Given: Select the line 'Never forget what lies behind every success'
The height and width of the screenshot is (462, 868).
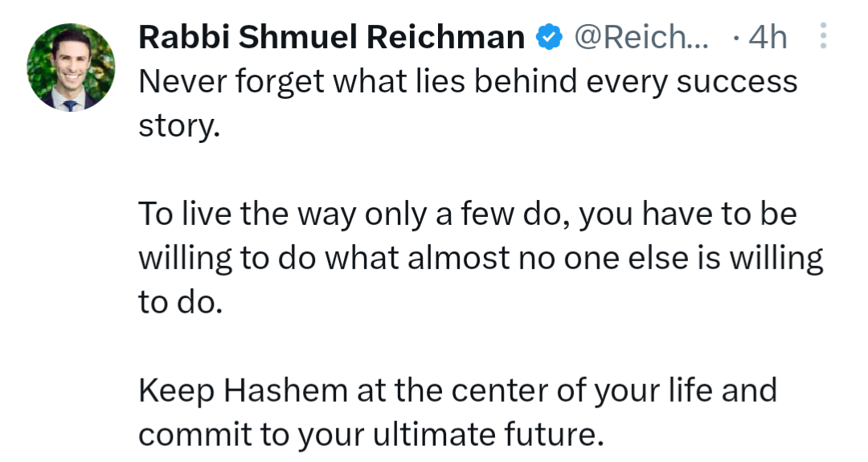Looking at the screenshot, I should pyautogui.click(x=468, y=81).
